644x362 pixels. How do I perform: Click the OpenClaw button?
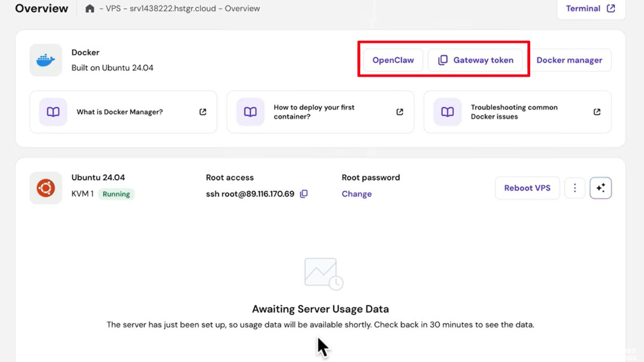tap(392, 60)
